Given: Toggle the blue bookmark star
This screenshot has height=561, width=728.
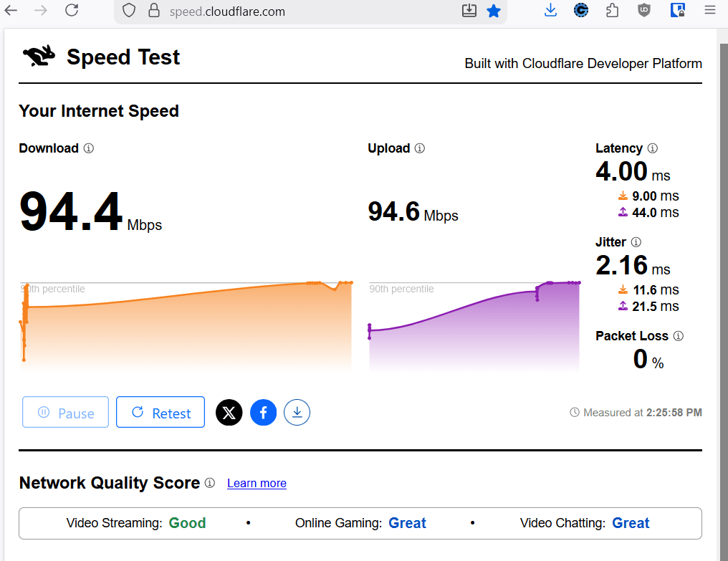Looking at the screenshot, I should click(x=493, y=11).
